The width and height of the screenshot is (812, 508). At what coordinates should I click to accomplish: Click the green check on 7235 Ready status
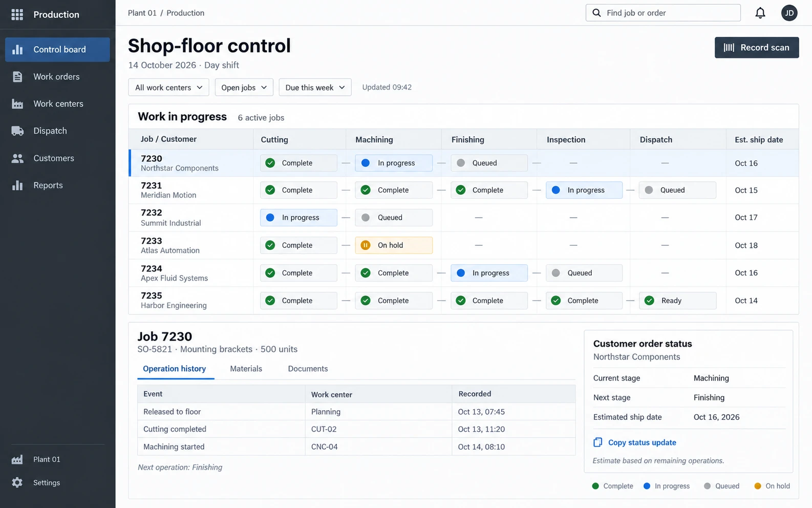tap(649, 301)
